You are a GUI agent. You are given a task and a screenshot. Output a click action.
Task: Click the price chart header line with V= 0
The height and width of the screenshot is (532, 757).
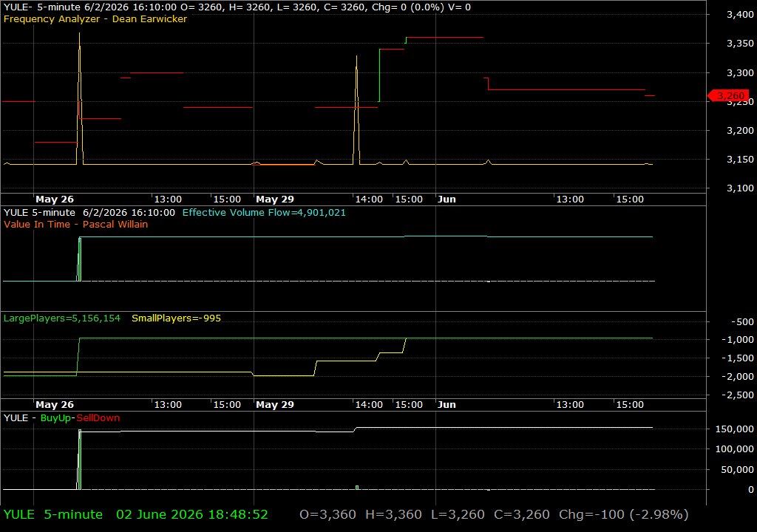pyautogui.click(x=237, y=7)
